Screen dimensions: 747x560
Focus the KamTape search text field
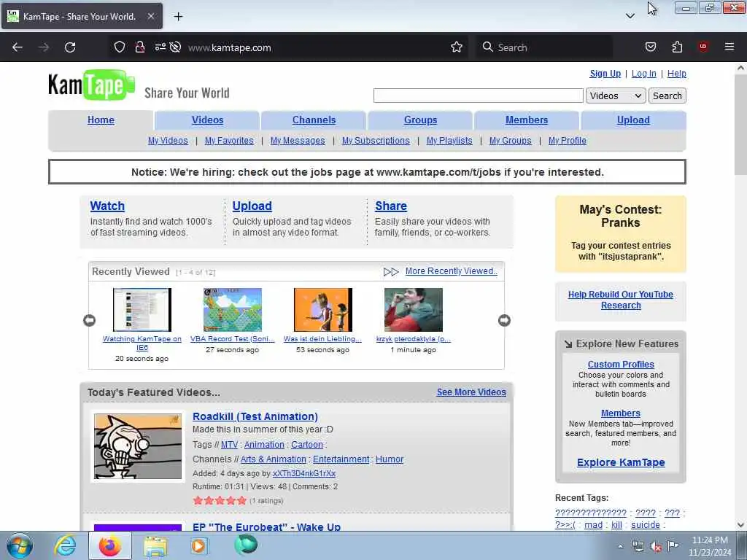coord(479,96)
